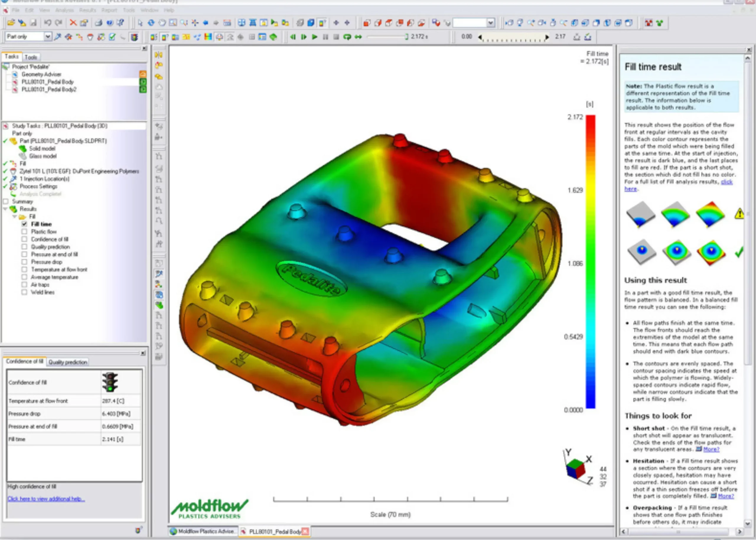The height and width of the screenshot is (540, 756).
Task: Activate the rotate model tool
Action: click(151, 23)
